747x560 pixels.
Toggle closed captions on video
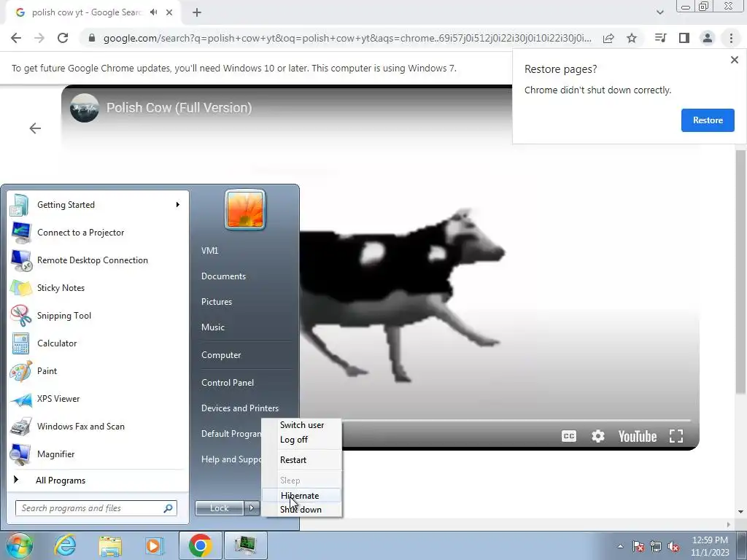[569, 436]
